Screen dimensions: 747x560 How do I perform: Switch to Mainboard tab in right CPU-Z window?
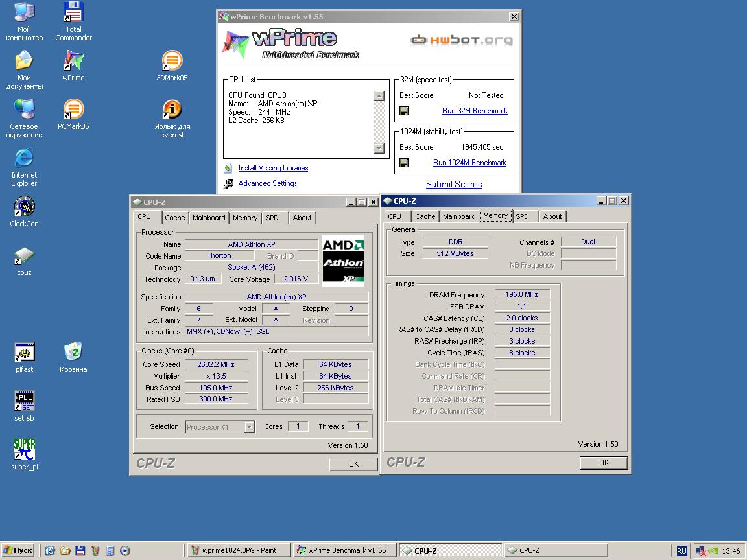pyautogui.click(x=459, y=216)
